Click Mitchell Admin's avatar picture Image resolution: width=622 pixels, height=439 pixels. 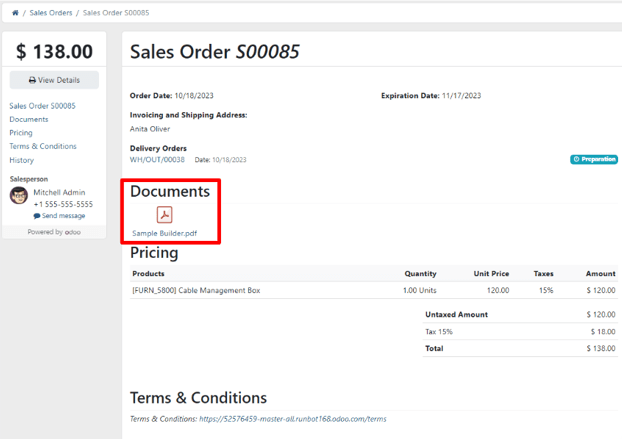19,196
